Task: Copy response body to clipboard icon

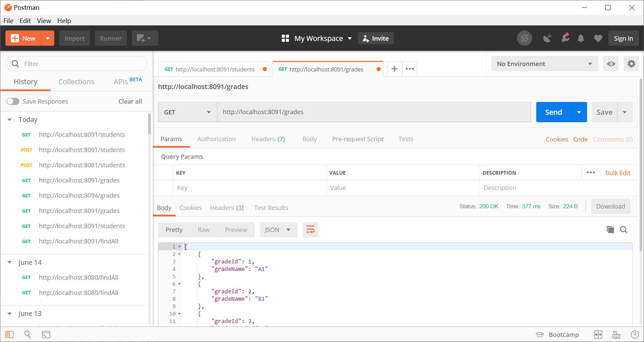Action: 610,230
